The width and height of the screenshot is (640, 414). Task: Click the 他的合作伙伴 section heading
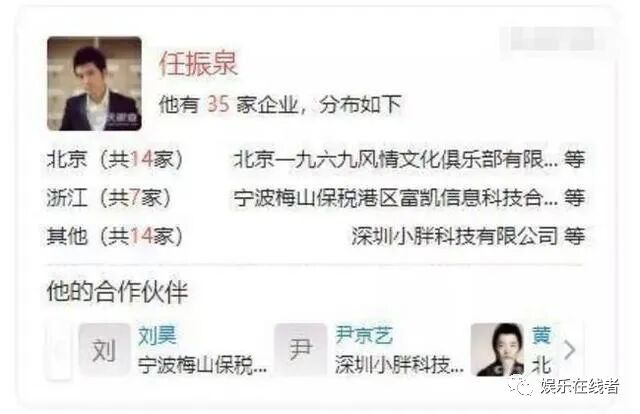pyautogui.click(x=117, y=292)
